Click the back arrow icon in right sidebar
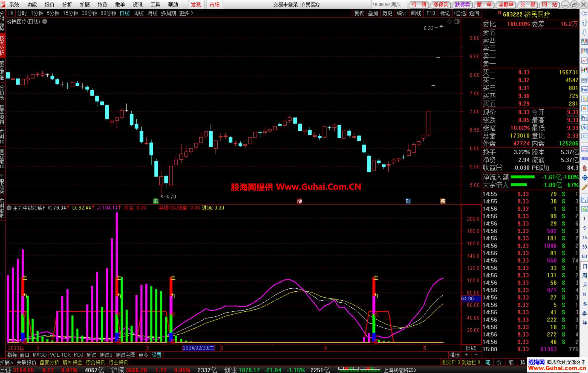This screenshot has width=588, height=373. pyautogui.click(x=584, y=13)
